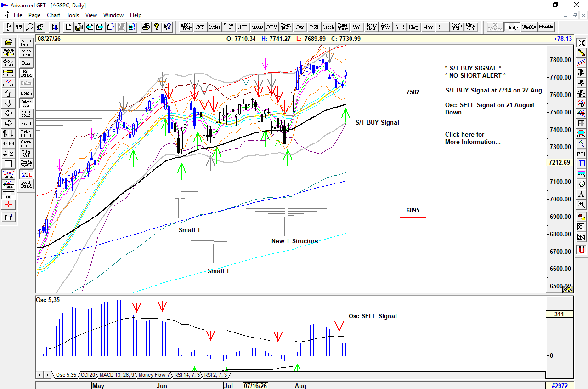This screenshot has height=389, width=588.
Task: Click the Elliott wave tool in sidebar
Action: coord(9,83)
